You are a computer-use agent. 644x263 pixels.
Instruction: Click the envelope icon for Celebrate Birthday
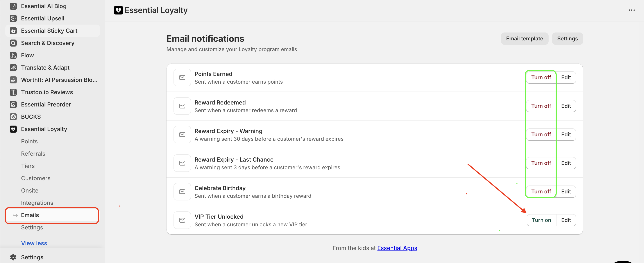click(x=182, y=191)
